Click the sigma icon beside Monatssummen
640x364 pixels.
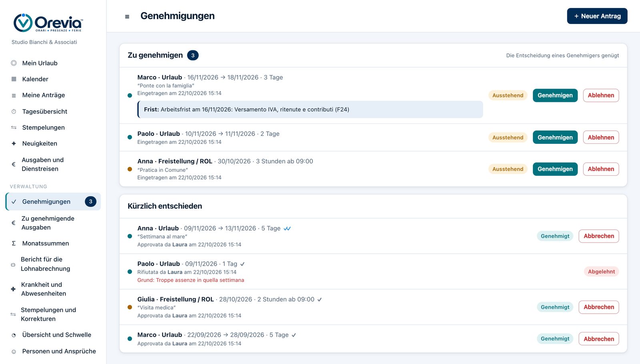(x=14, y=243)
